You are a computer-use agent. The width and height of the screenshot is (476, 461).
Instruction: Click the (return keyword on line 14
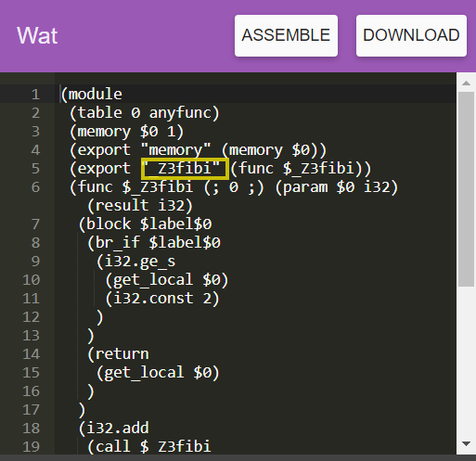[x=118, y=354]
